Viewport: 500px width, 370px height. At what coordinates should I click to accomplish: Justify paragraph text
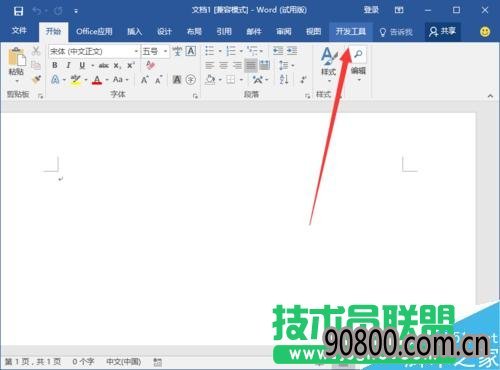coord(251,65)
